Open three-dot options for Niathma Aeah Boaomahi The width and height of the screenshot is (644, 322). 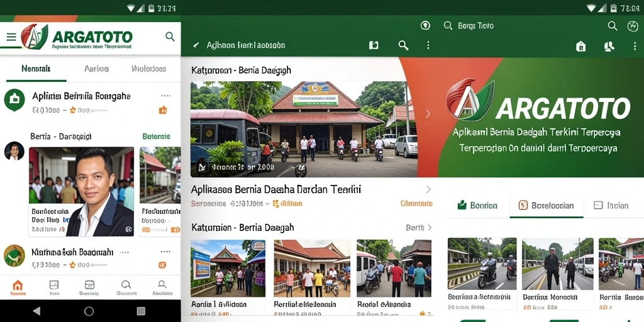click(x=165, y=252)
